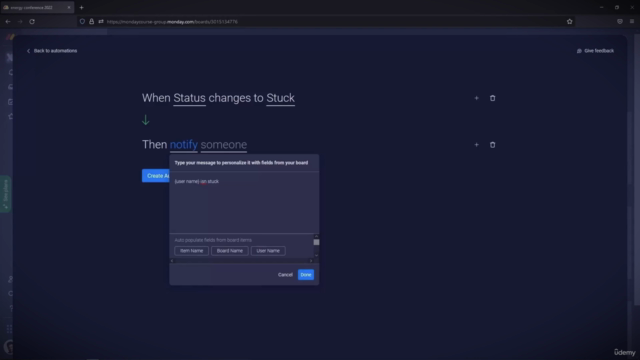Viewport: 640px width, 360px height.
Task: Select the Status column field
Action: (x=189, y=98)
